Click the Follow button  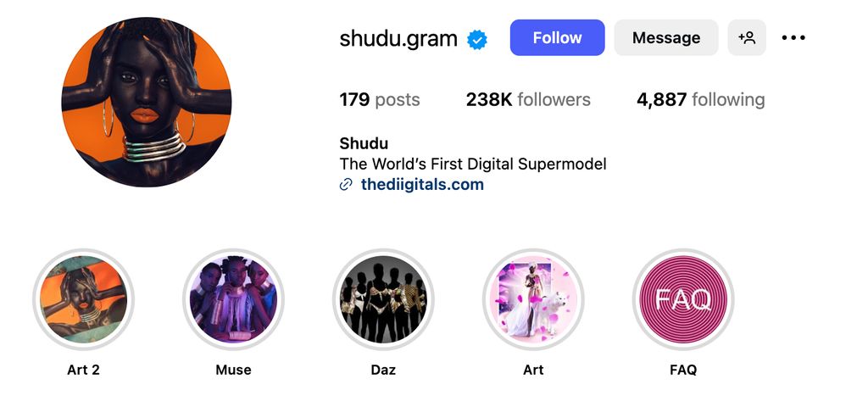[557, 38]
